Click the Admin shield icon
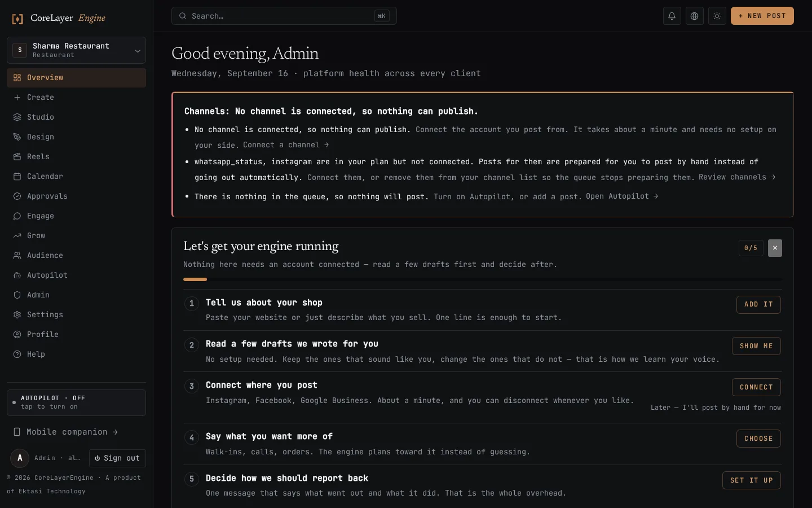 [17, 295]
